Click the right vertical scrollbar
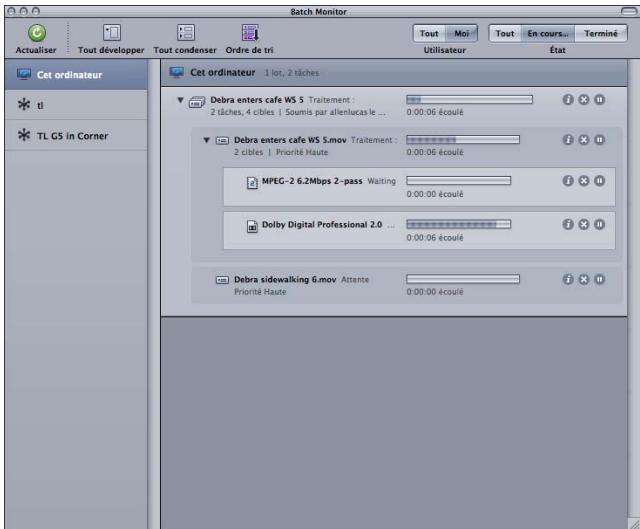 click(633, 288)
